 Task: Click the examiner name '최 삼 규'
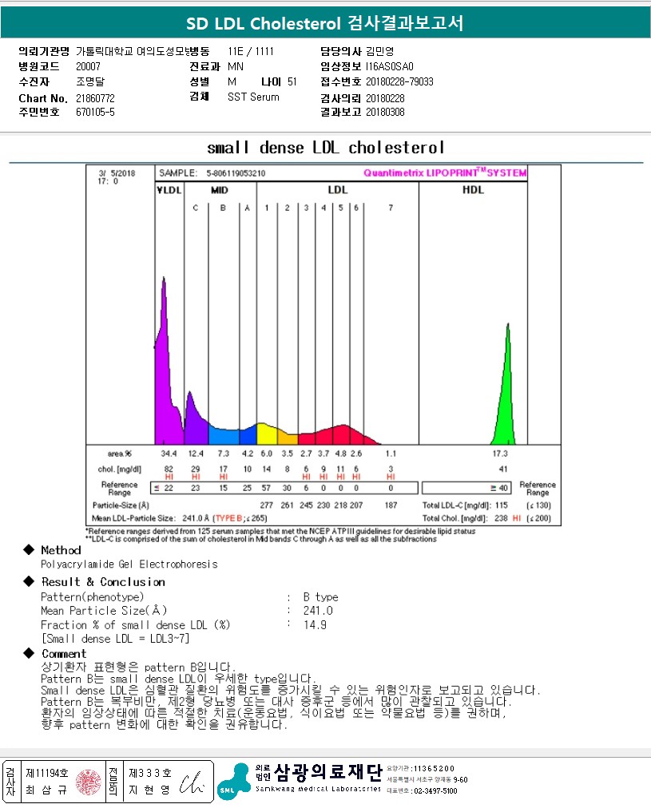(46, 790)
